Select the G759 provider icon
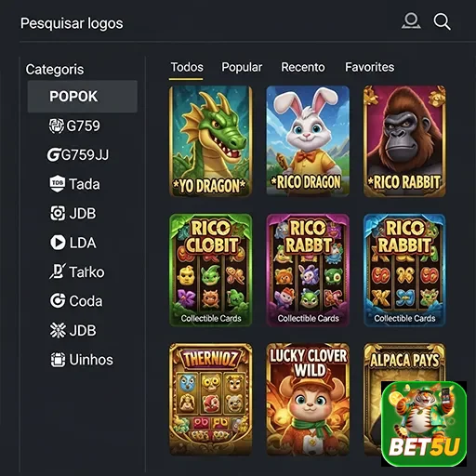 pos(57,126)
